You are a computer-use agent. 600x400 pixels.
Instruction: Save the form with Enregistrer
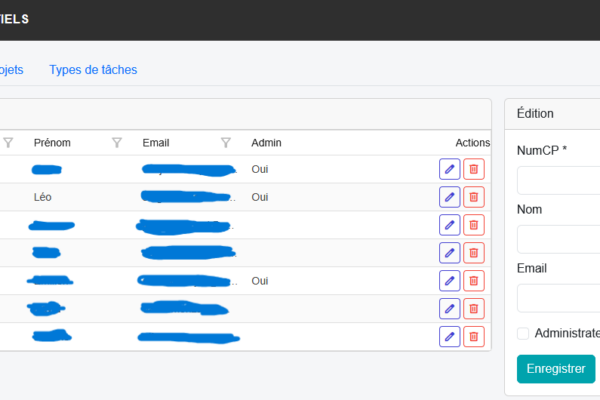[556, 369]
